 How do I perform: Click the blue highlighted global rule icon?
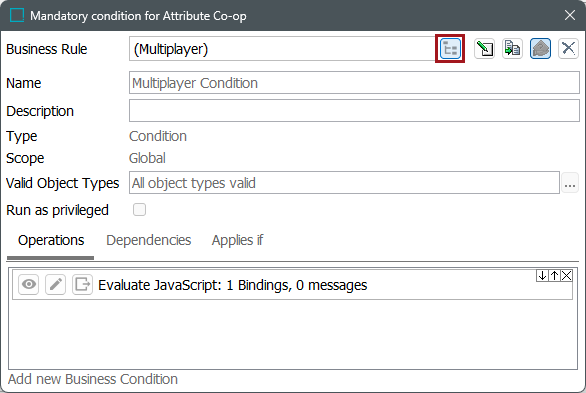(540, 49)
